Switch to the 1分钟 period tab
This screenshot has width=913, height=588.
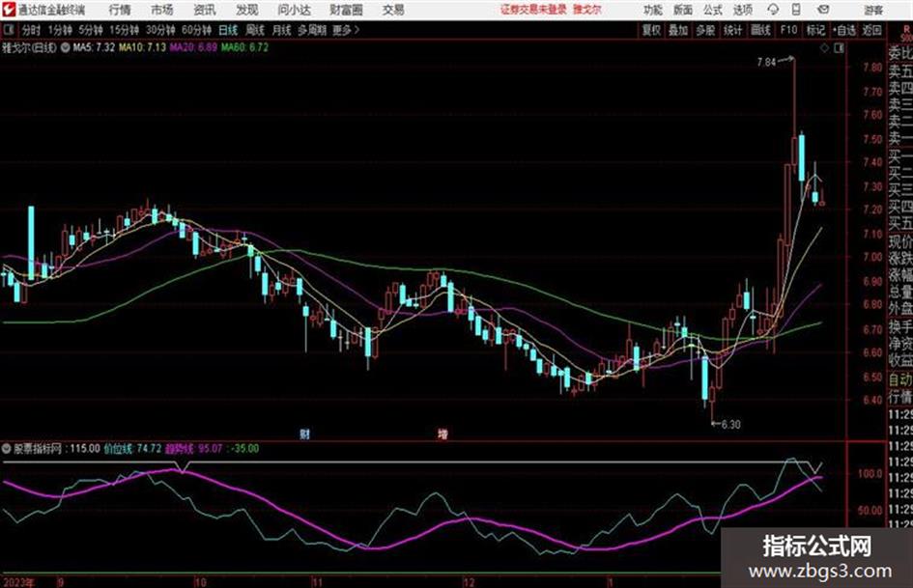pos(59,30)
